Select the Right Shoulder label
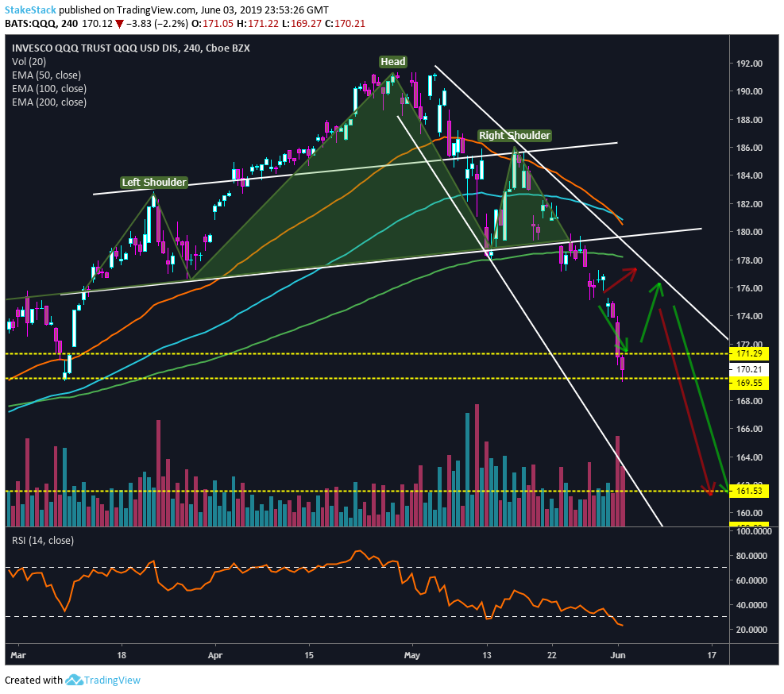The height and width of the screenshot is (694, 784). pos(515,136)
